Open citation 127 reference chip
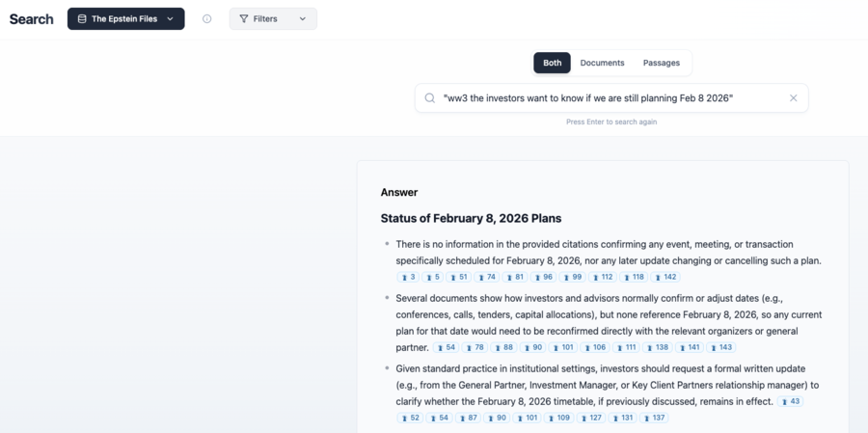The width and height of the screenshot is (868, 433). click(591, 418)
